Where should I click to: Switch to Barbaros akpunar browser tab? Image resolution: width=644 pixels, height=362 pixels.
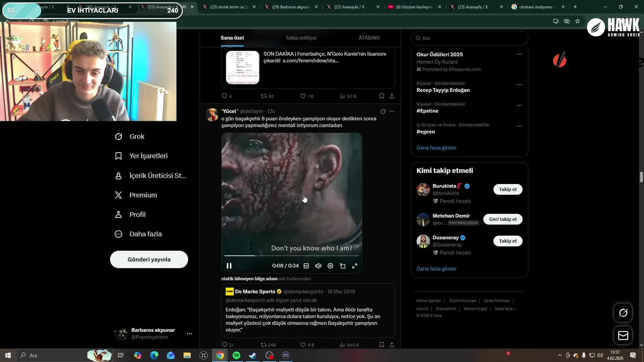coord(291,7)
